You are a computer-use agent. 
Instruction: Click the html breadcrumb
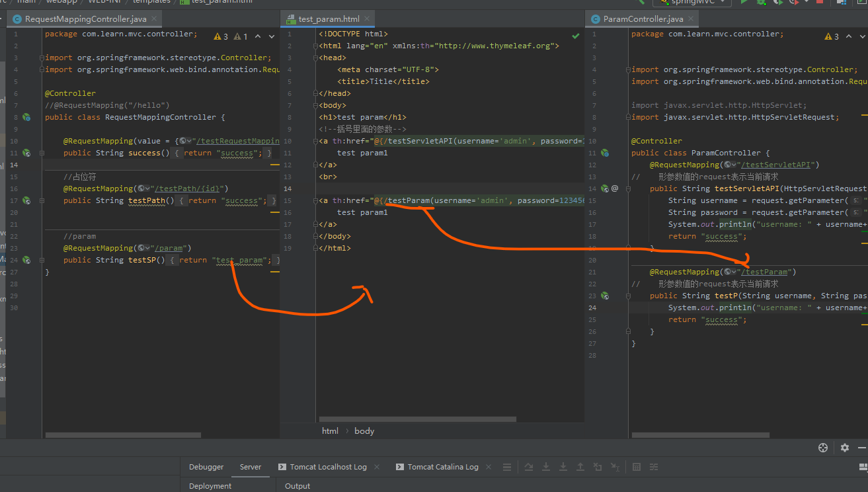330,430
